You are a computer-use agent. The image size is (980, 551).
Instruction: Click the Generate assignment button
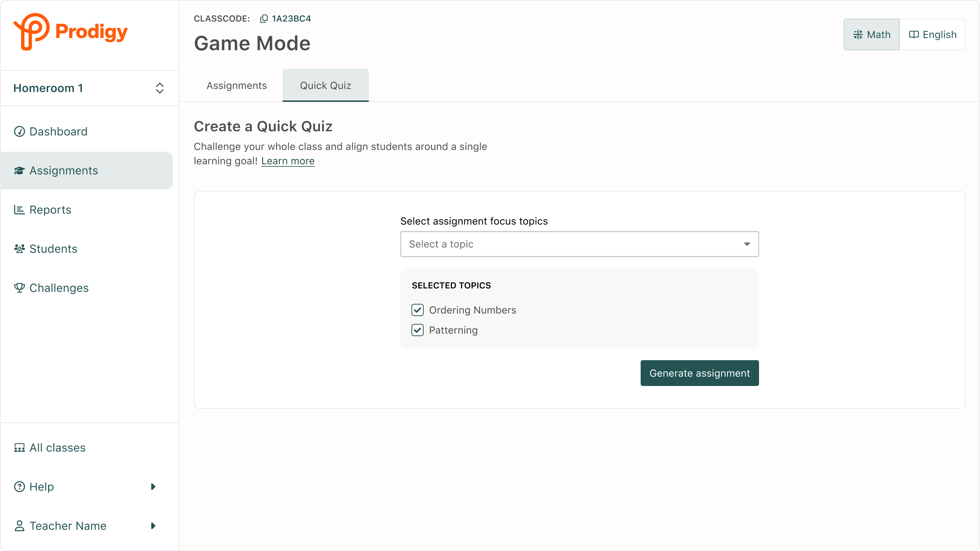click(x=699, y=373)
